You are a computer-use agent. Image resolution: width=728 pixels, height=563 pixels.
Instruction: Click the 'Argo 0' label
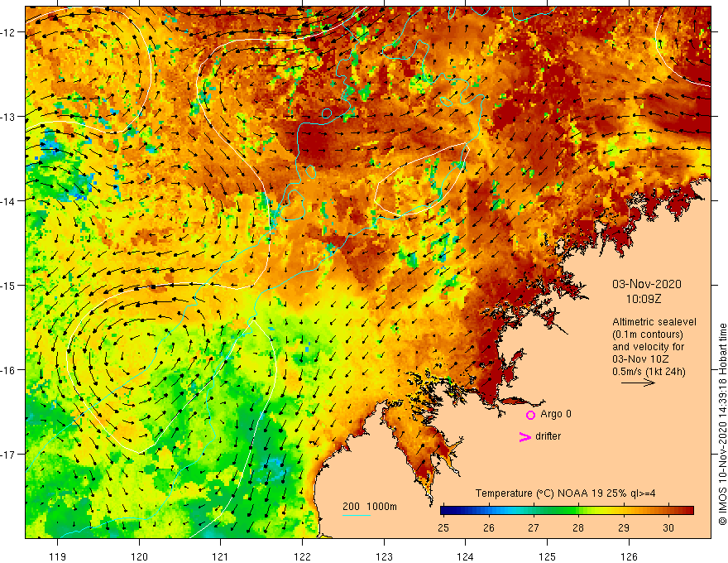tap(556, 414)
